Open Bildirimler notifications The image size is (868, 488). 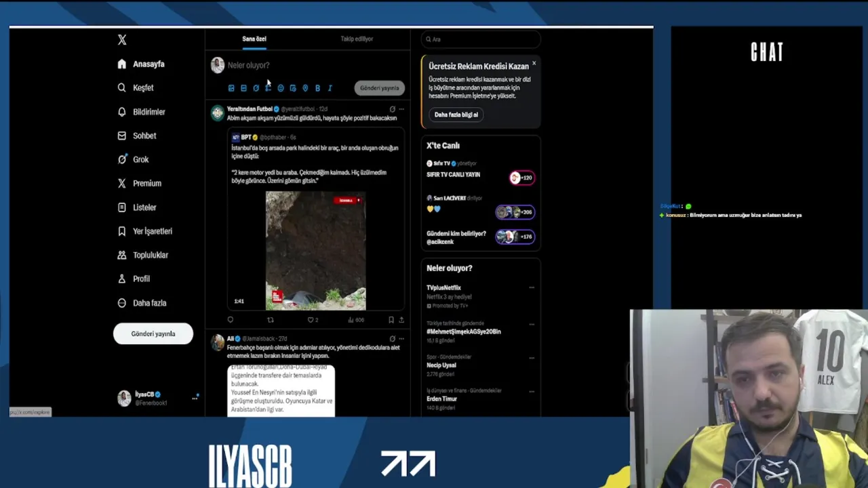[141, 112]
